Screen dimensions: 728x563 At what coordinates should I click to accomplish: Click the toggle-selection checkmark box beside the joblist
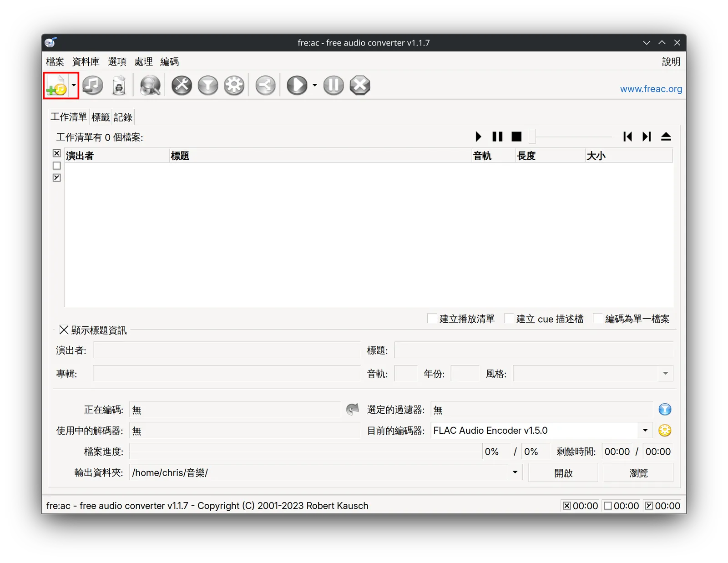click(x=56, y=178)
